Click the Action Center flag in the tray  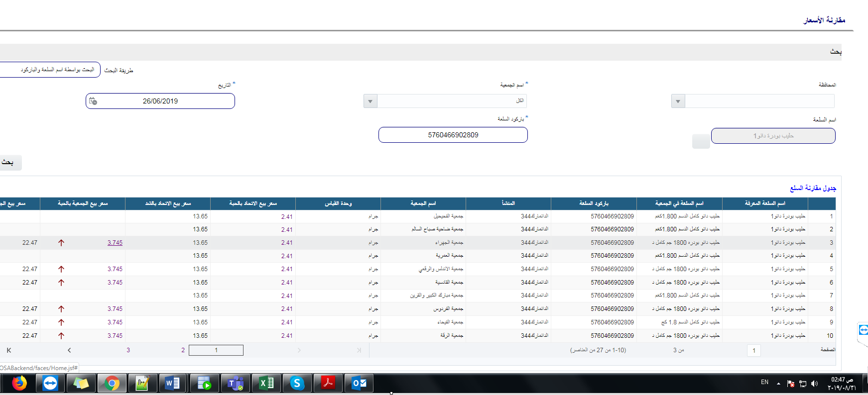tap(791, 384)
